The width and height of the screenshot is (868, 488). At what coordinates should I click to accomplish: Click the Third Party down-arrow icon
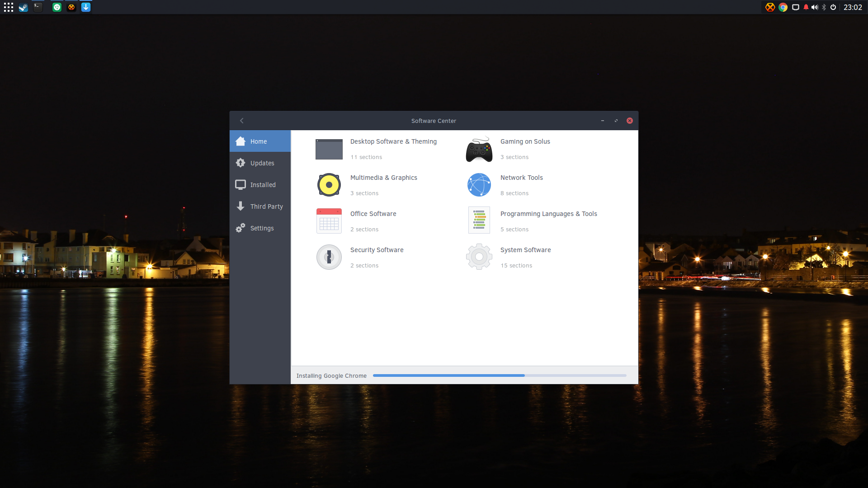tap(241, 206)
